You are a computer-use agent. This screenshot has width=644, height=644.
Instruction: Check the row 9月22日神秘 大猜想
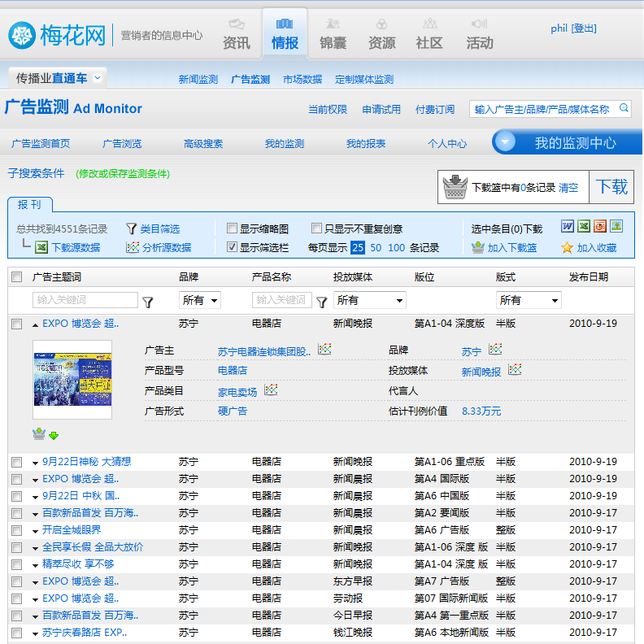[x=17, y=462]
